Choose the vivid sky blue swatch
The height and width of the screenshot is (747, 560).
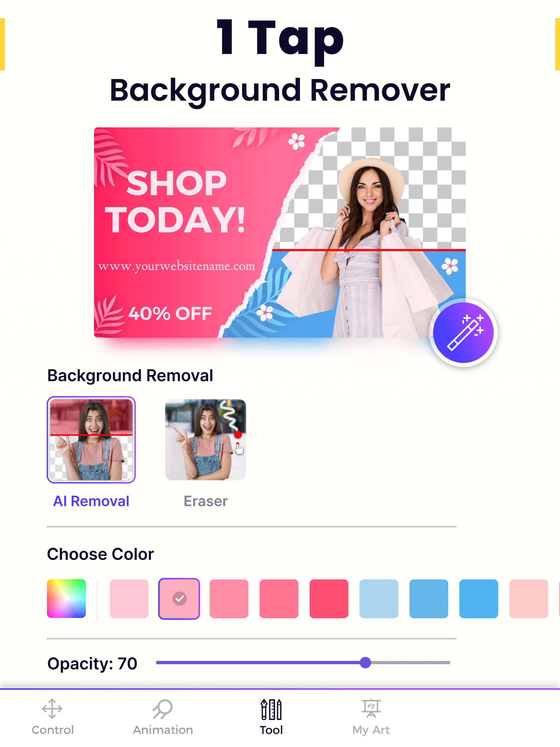[x=479, y=599]
